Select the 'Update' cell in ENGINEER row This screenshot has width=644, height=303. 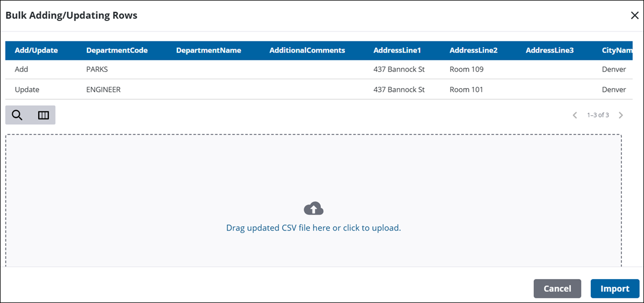click(27, 89)
